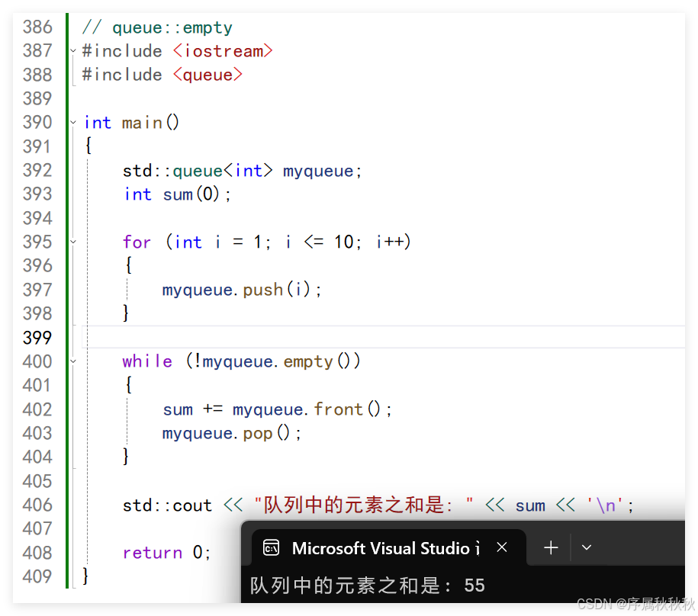Click the <iostream> include header

pyautogui.click(x=223, y=51)
